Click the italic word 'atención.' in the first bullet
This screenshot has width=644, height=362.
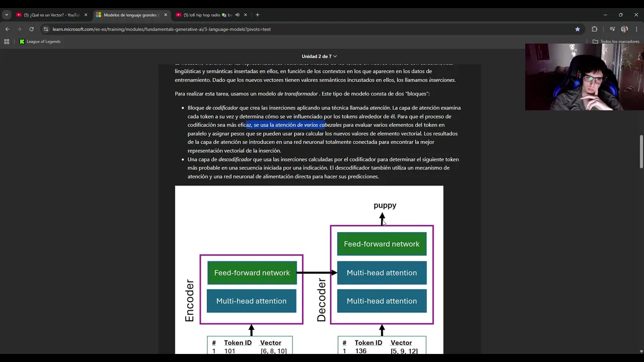[380, 108]
